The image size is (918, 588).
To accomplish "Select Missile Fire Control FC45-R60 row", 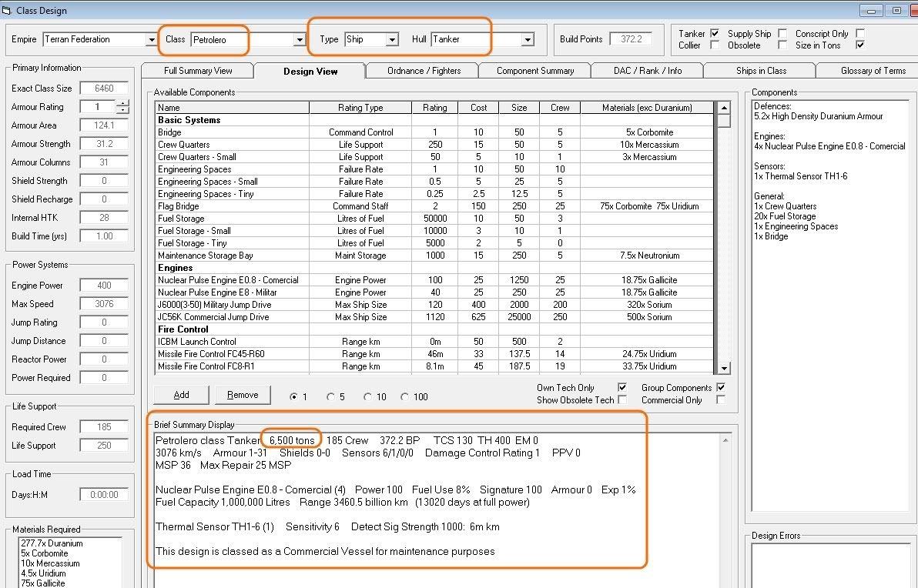I will point(434,353).
